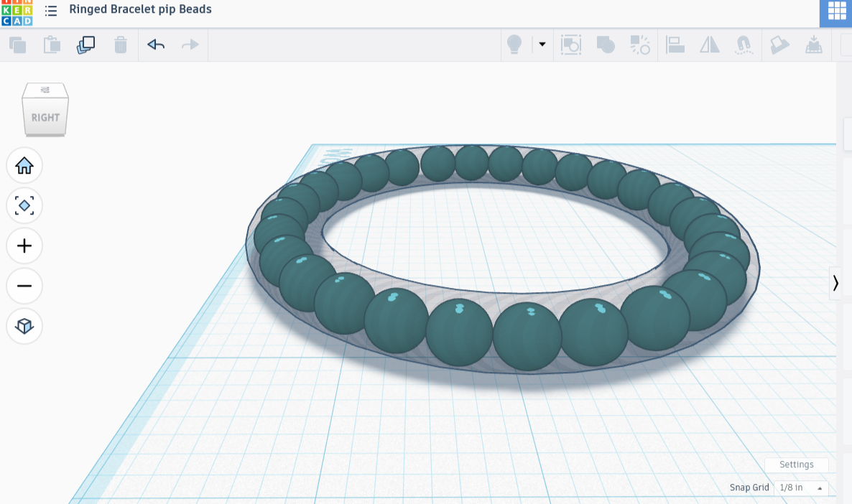Open the grid Settings

click(x=796, y=465)
